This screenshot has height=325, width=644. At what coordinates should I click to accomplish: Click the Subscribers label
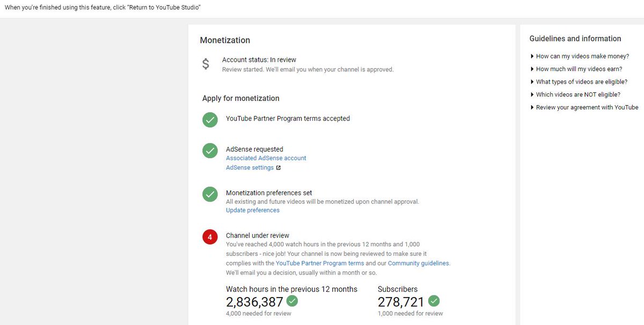click(x=398, y=289)
